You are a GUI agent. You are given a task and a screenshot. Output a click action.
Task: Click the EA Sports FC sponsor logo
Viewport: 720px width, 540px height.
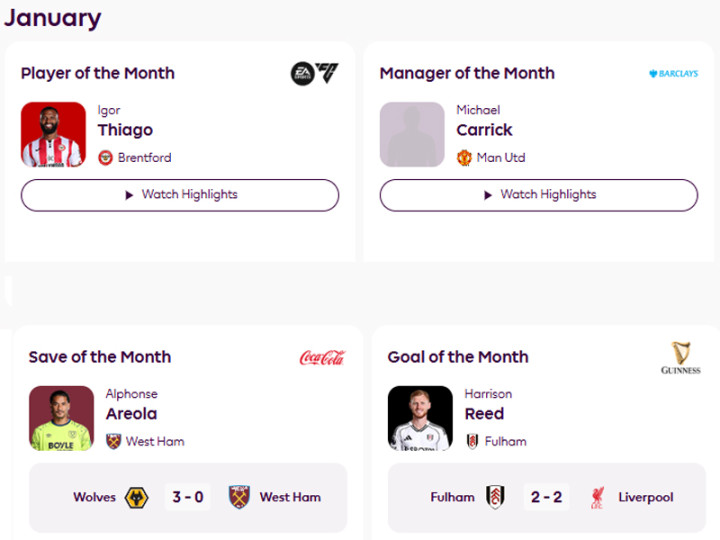(314, 73)
